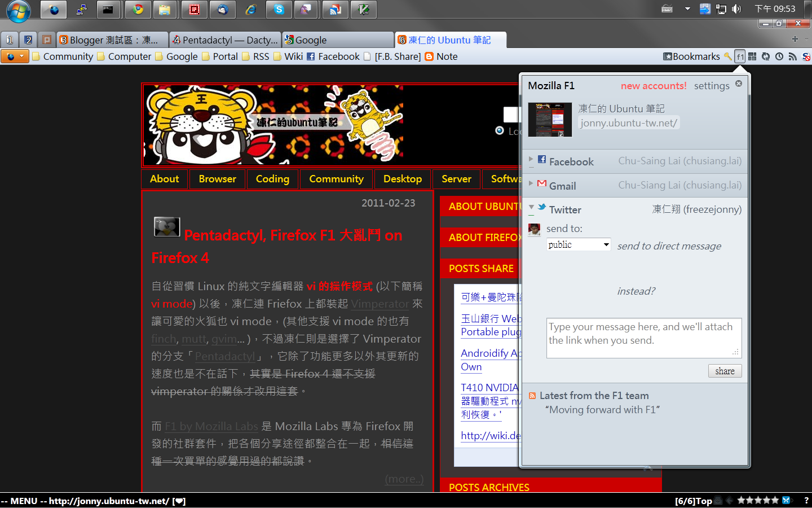Show hidden system tray icons
812x508 pixels.
click(x=687, y=9)
